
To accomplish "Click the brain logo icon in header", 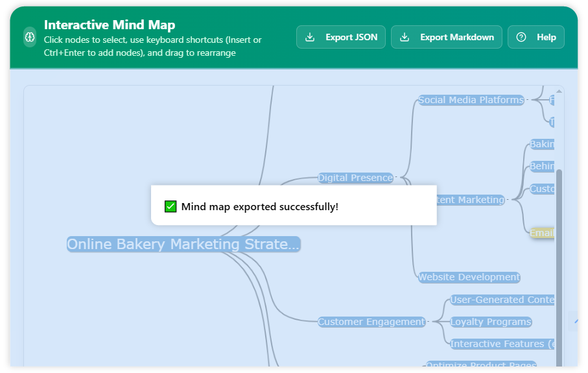I will click(30, 38).
